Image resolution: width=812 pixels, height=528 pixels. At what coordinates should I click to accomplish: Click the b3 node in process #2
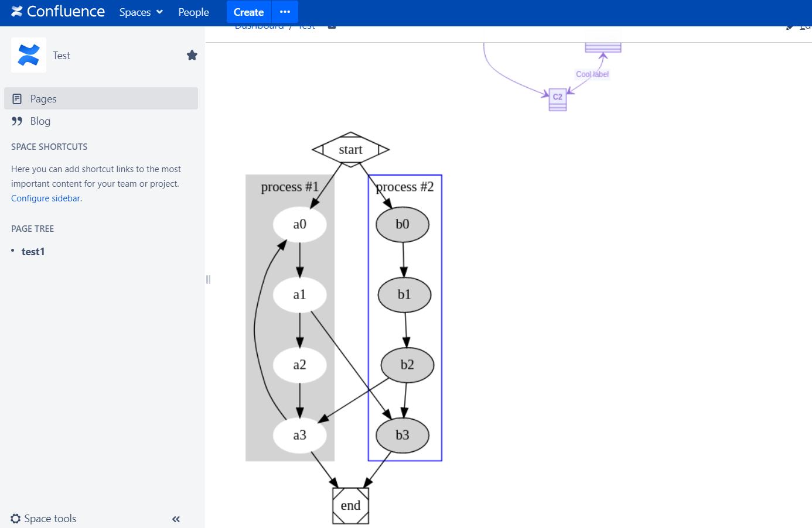point(402,435)
